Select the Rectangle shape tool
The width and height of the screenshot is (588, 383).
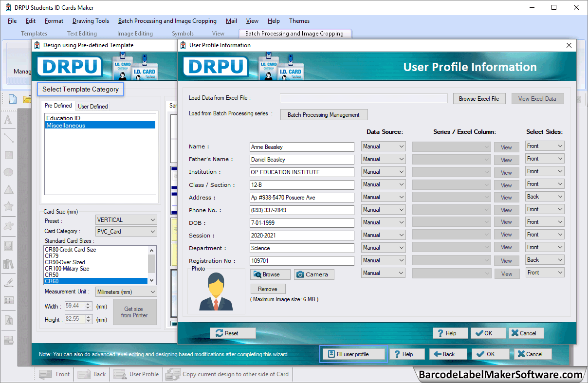pyautogui.click(x=8, y=155)
